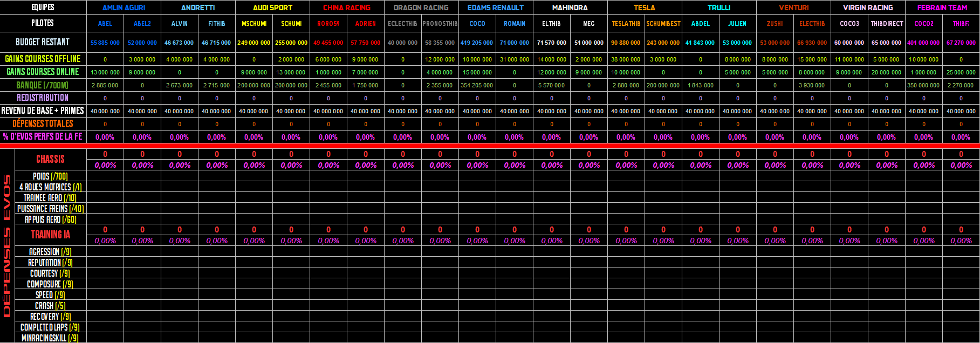Click the CHASSIS section label
The width and height of the screenshot is (980, 343).
tap(50, 159)
